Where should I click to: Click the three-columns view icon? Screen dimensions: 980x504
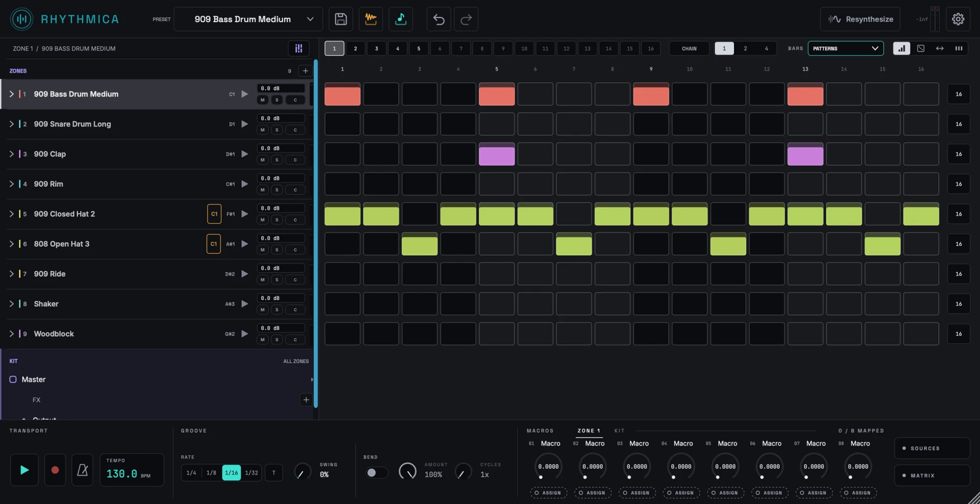pyautogui.click(x=959, y=49)
